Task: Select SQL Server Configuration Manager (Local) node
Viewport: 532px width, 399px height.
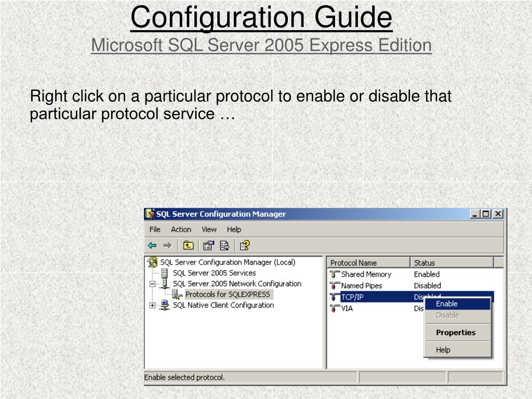Action: (x=228, y=262)
